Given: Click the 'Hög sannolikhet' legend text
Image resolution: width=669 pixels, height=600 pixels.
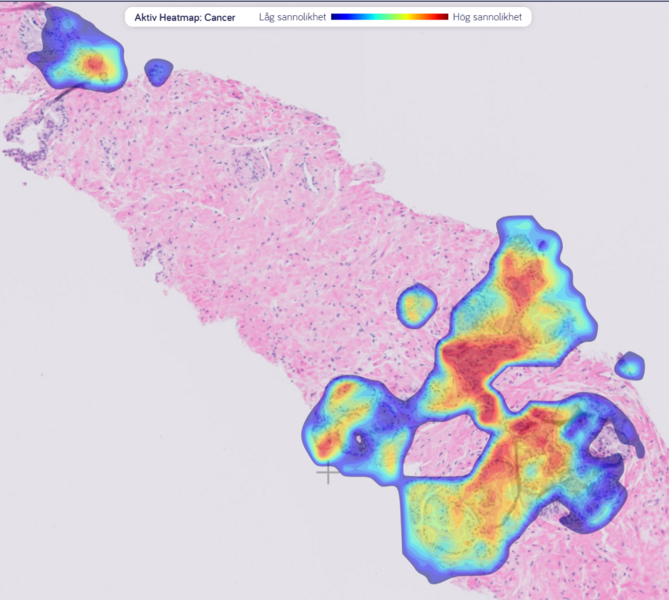Looking at the screenshot, I should [x=486, y=17].
